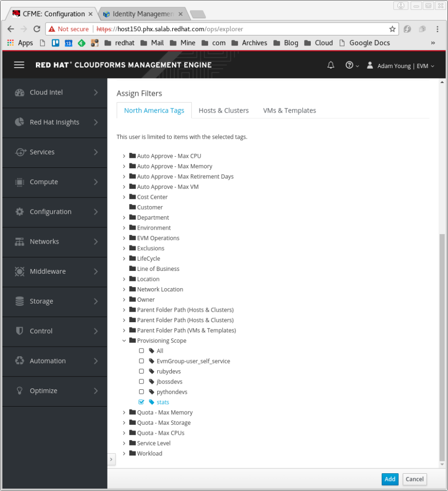Reload the browser page
448x491 pixels.
(37, 29)
